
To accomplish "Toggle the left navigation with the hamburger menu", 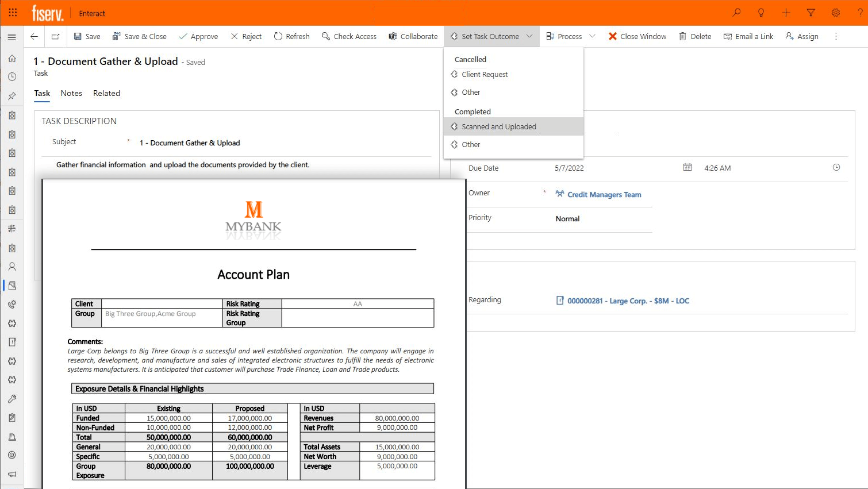I will click(x=11, y=36).
